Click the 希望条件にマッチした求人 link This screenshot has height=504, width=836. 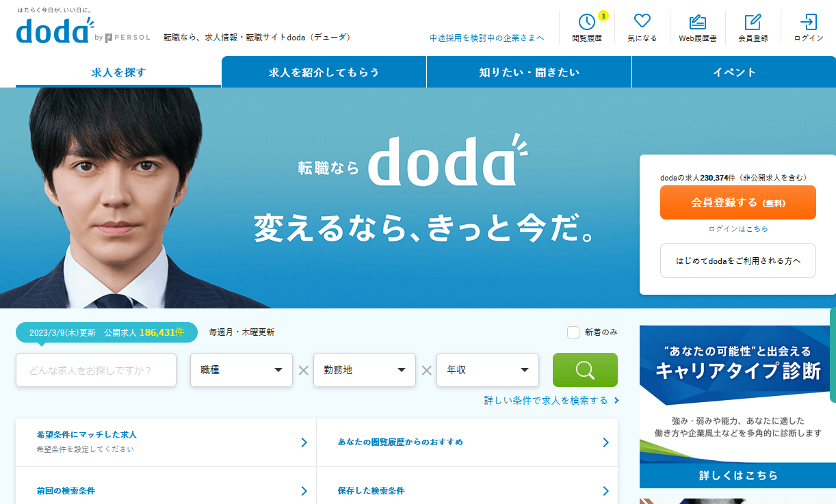click(87, 434)
